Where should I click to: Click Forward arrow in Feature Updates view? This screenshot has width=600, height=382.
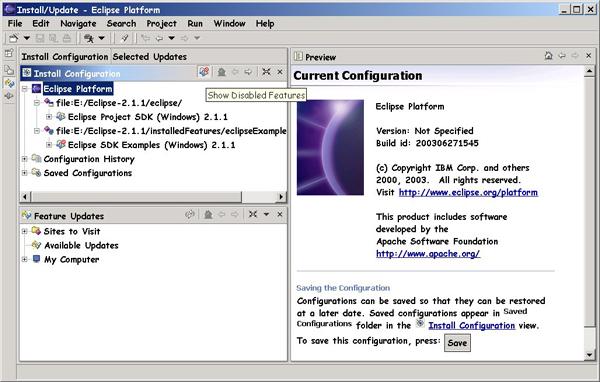(235, 214)
